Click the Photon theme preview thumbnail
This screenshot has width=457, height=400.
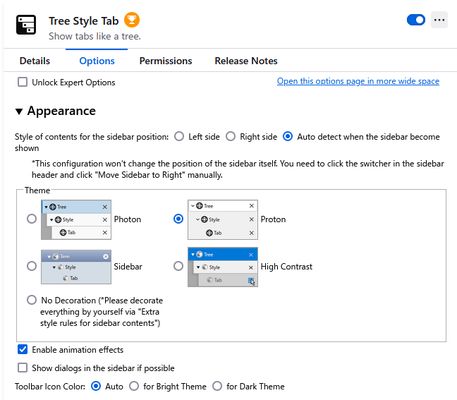[x=76, y=220]
